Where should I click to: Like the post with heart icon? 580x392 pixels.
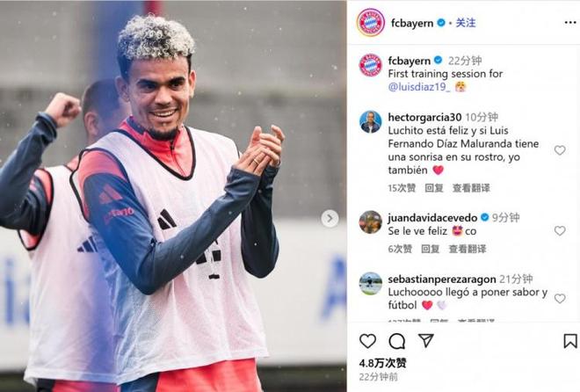[x=367, y=341]
